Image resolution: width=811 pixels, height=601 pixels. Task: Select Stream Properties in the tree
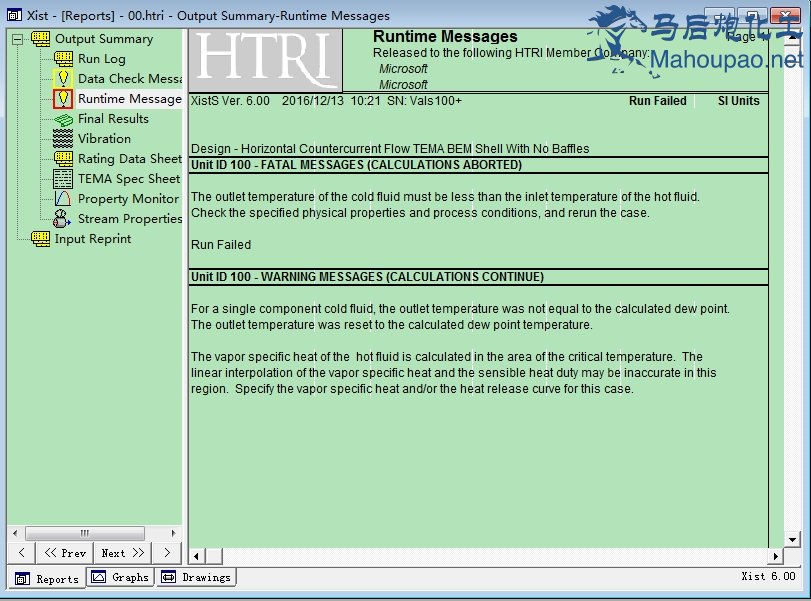129,219
